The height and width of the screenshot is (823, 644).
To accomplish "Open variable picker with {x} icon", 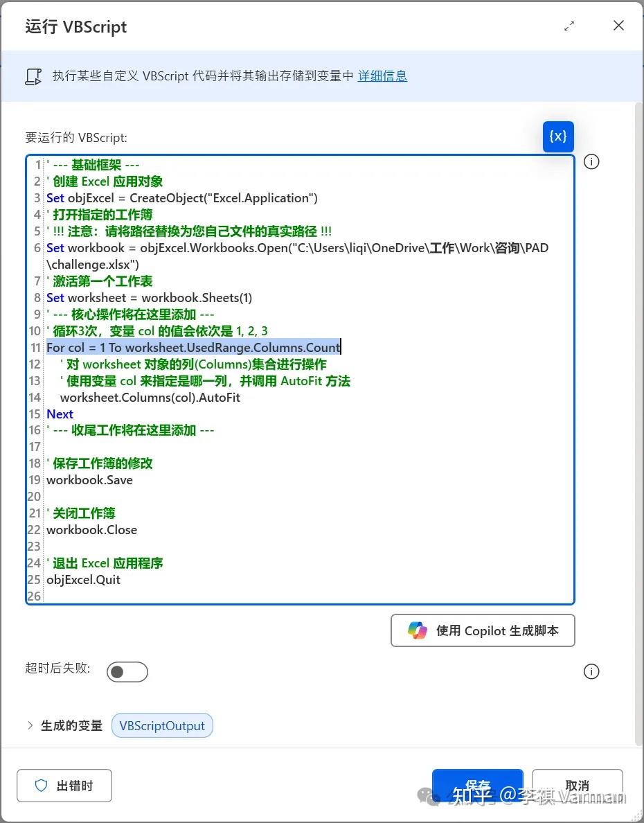I will click(558, 136).
